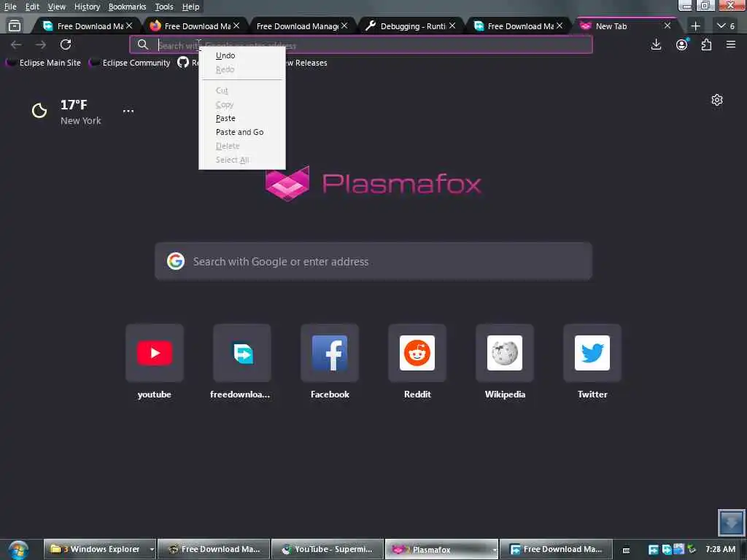Choose Cut from the context menu

point(242,90)
